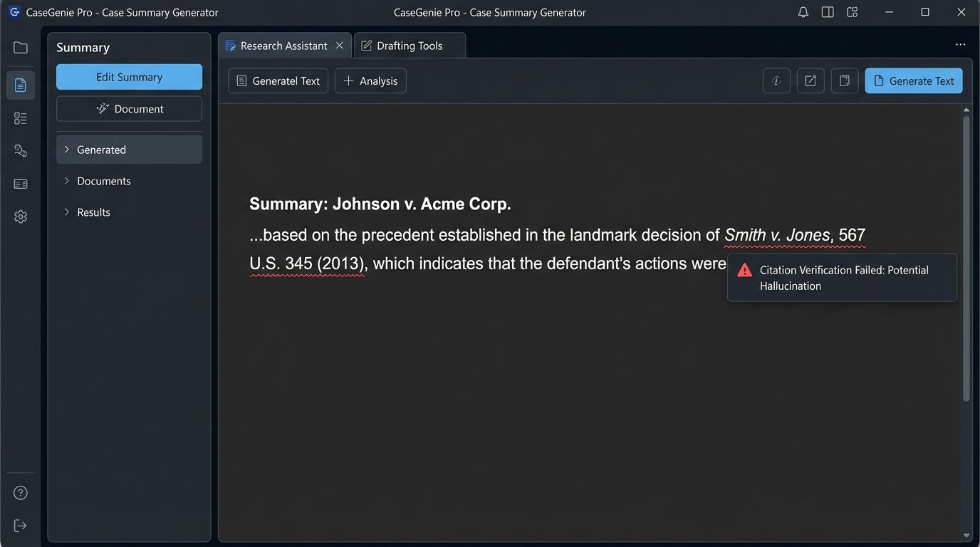Open the folder browser icon at sidebar top
Viewport: 980px width, 547px height.
click(20, 47)
